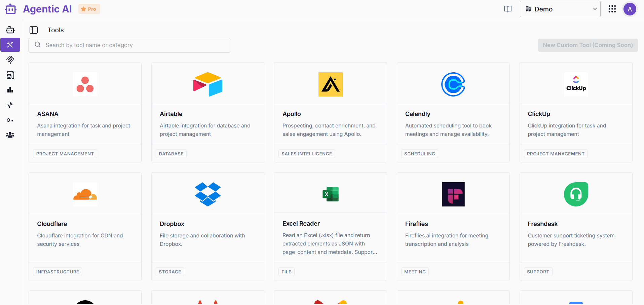
Task: Select the Tools wrench icon in the sidebar
Action: pyautogui.click(x=10, y=44)
